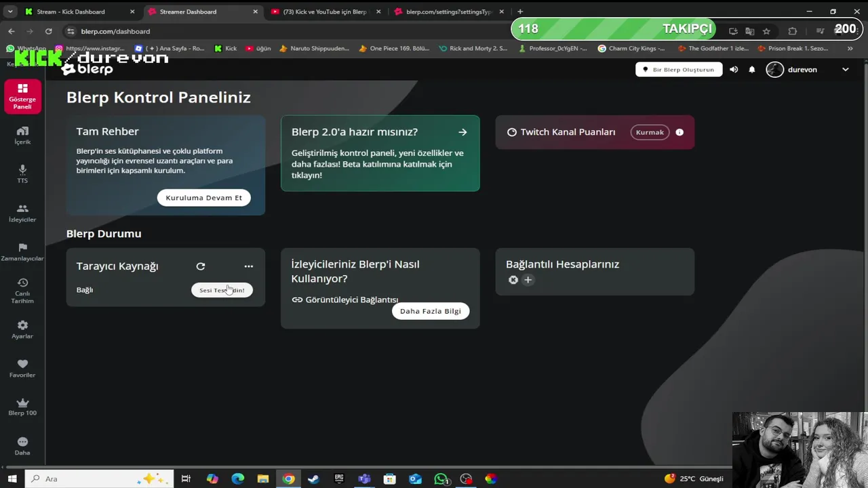Open the Daha more menu in the sidebar

click(x=22, y=446)
